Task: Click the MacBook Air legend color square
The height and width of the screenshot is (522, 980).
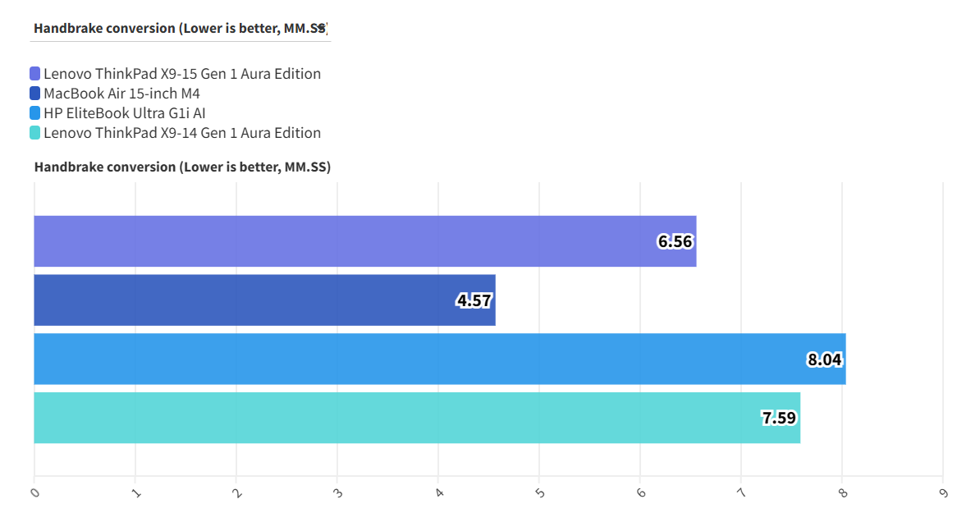Action: tap(34, 94)
